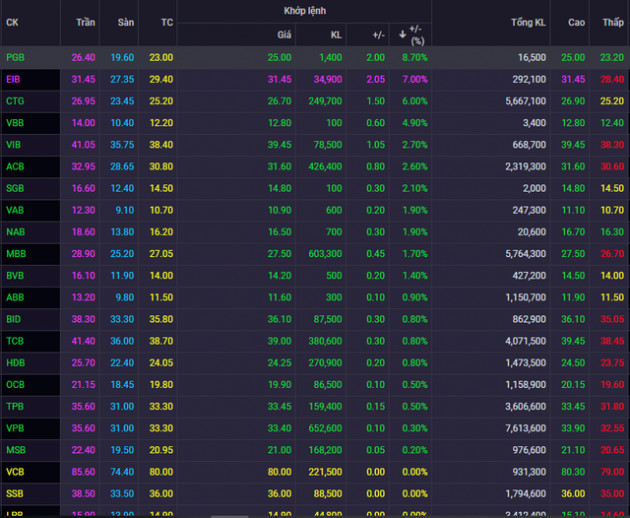Select the OCB stock symbol
This screenshot has height=518, width=630.
15,385
